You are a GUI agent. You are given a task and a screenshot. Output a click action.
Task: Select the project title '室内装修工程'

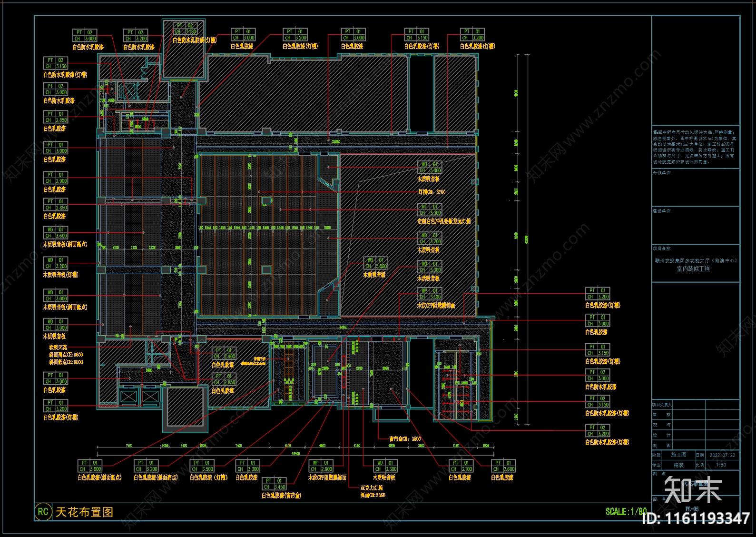click(693, 268)
